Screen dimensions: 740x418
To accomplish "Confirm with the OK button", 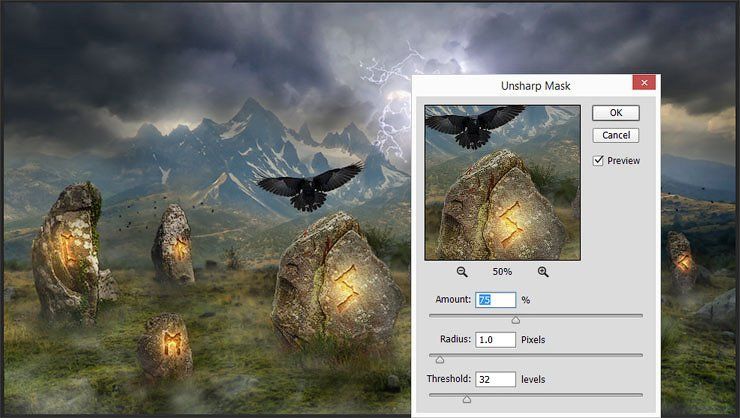I will pos(616,113).
